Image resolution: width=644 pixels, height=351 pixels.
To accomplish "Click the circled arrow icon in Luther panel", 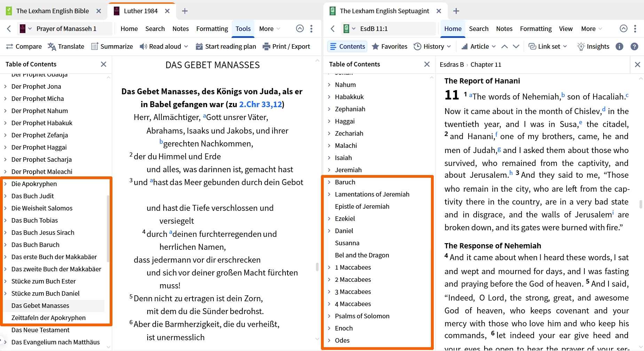I will (300, 29).
